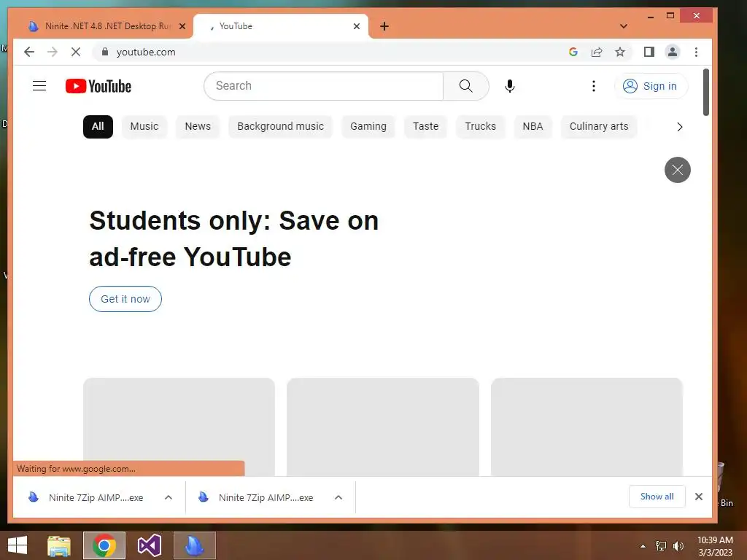The width and height of the screenshot is (747, 560).
Task: Show more chips with right arrow
Action: [x=680, y=127]
